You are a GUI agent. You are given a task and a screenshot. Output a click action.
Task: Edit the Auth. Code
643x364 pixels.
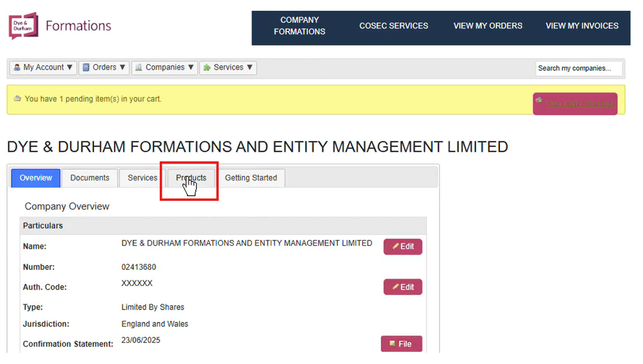click(x=403, y=287)
